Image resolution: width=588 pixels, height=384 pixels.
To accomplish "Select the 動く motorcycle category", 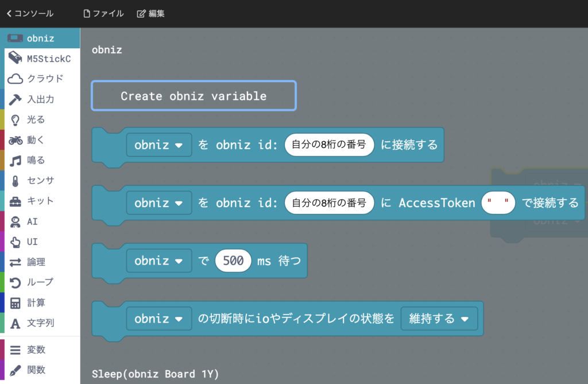I will click(40, 140).
